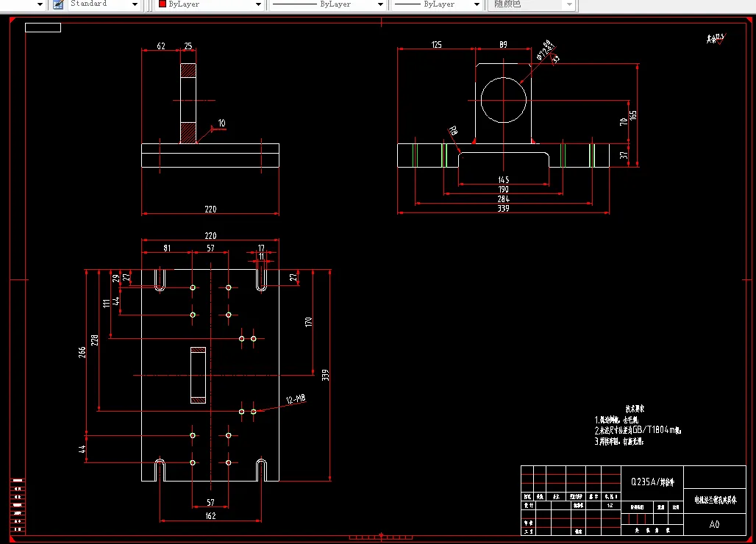The width and height of the screenshot is (756, 544).
Task: Select the Q235A material title block cell
Action: 652,482
